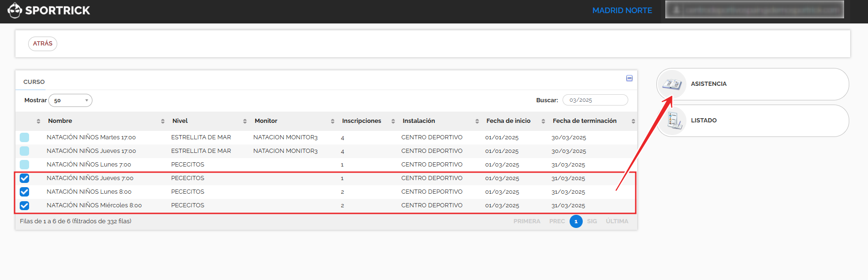Sort table by Nombre column
The height and width of the screenshot is (280, 868).
60,121
